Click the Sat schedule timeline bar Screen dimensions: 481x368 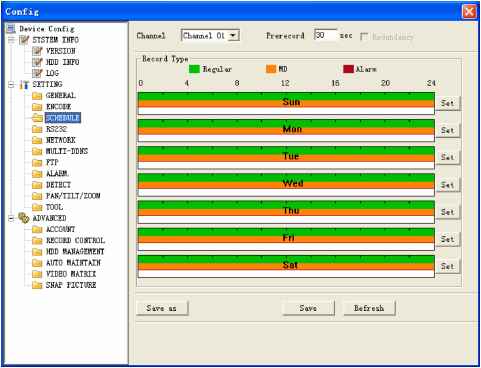tap(286, 266)
